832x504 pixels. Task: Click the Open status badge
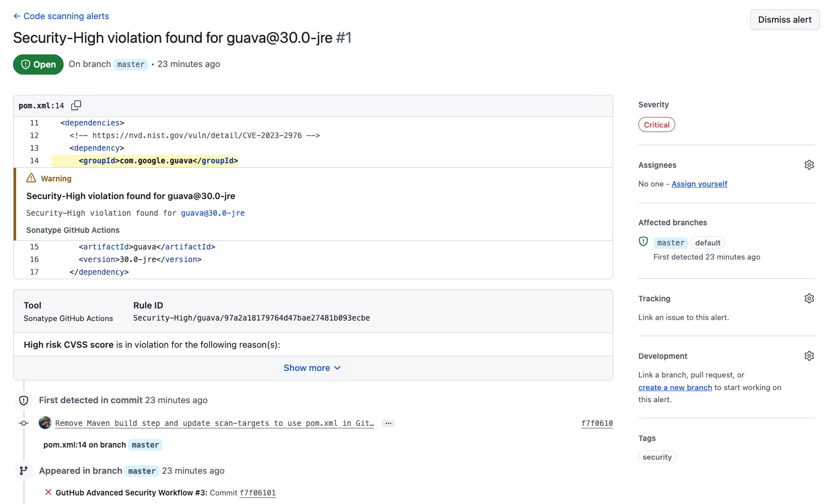(x=38, y=65)
